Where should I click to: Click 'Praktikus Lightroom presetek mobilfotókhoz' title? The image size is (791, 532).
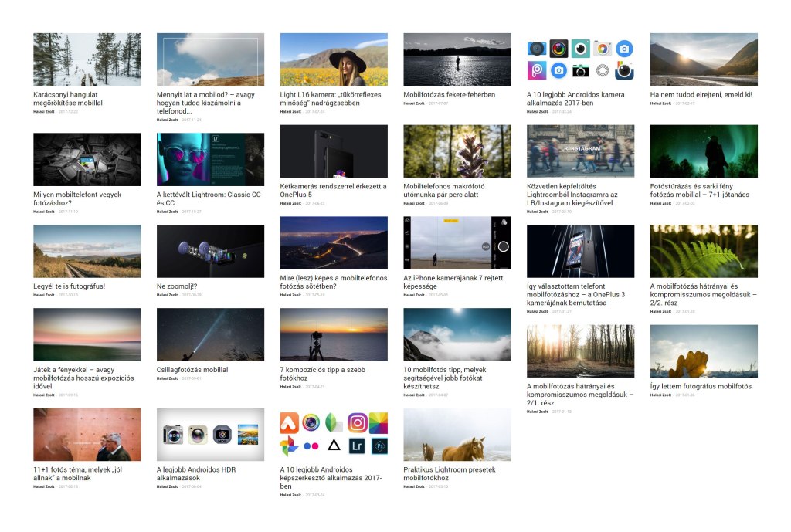point(450,473)
